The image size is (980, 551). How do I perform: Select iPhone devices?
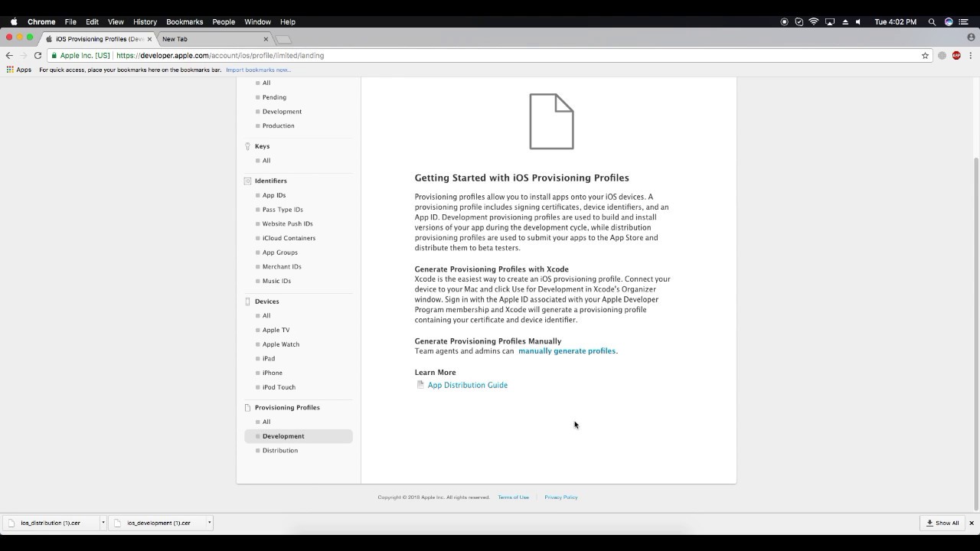pos(273,373)
